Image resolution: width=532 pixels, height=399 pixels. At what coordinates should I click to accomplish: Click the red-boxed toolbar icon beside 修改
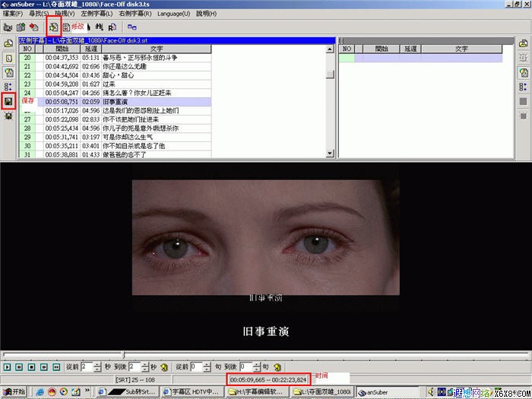click(x=54, y=27)
